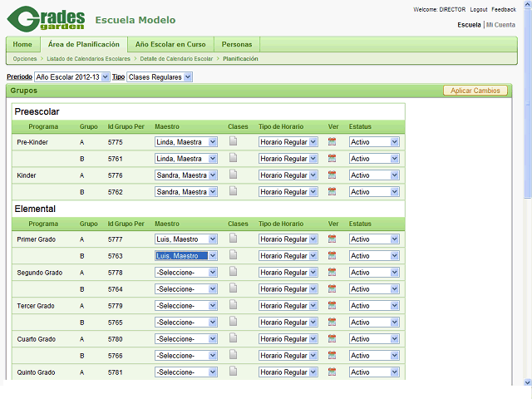Screen dimensions: 532x399
Task: Open the calendar icon for group 5761
Action: pos(332,159)
